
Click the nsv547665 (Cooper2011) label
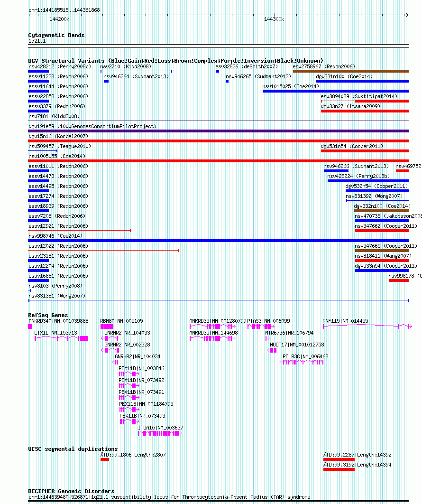tap(386, 246)
